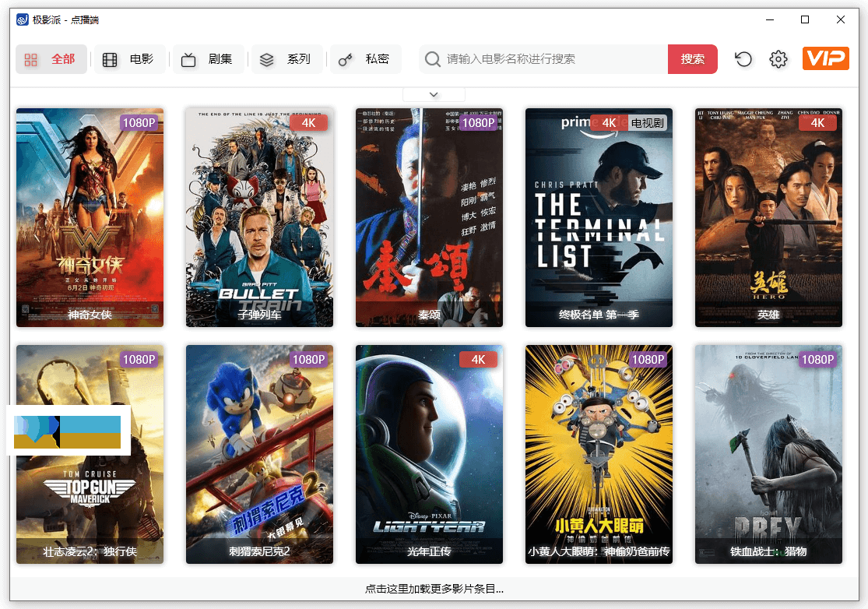
Task: Switch to the 电影 tab
Action: (x=130, y=59)
